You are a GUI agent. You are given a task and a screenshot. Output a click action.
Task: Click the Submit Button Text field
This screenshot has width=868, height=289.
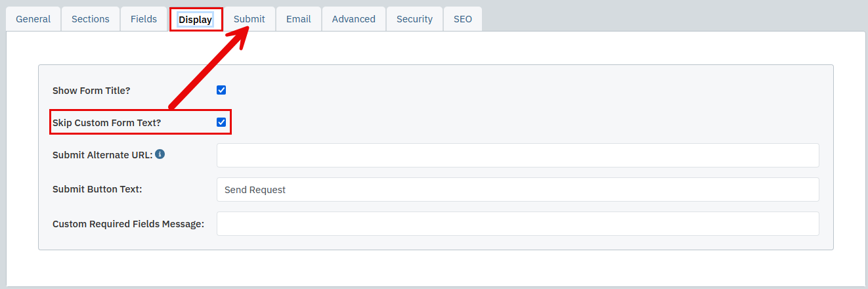coord(518,189)
